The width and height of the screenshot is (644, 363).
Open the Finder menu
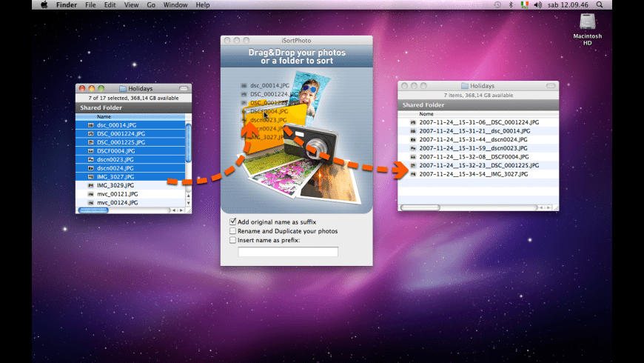pos(66,5)
